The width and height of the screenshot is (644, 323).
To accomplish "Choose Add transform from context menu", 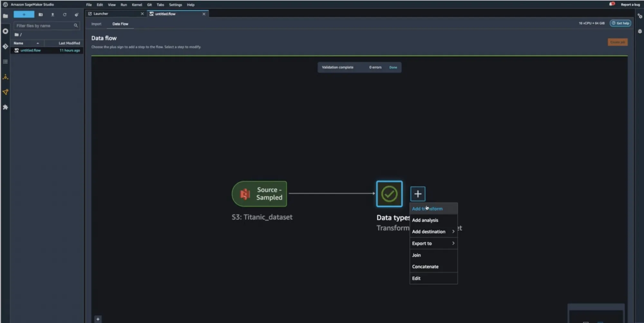I will pos(427,209).
